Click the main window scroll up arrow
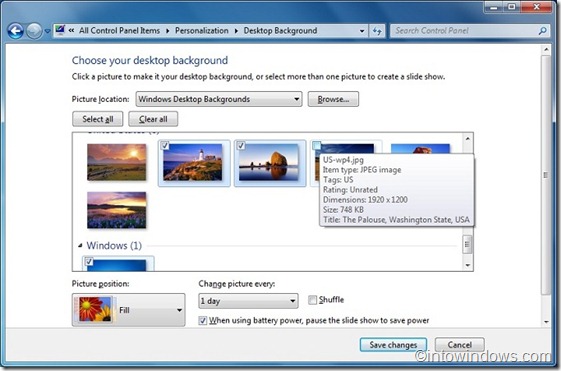561x371 pixels. point(546,49)
